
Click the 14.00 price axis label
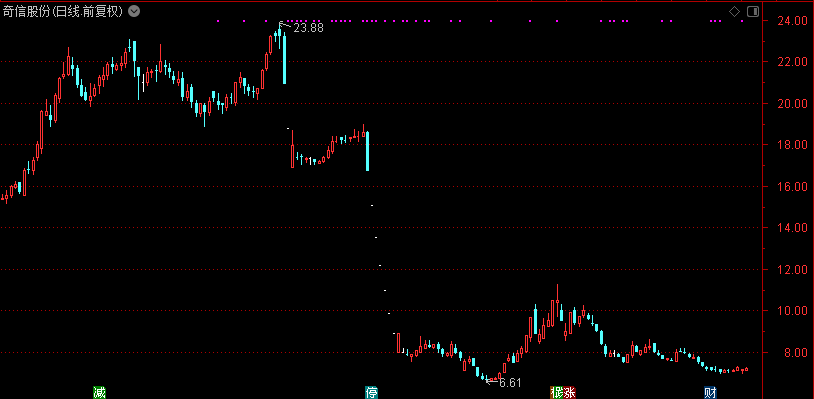(792, 227)
